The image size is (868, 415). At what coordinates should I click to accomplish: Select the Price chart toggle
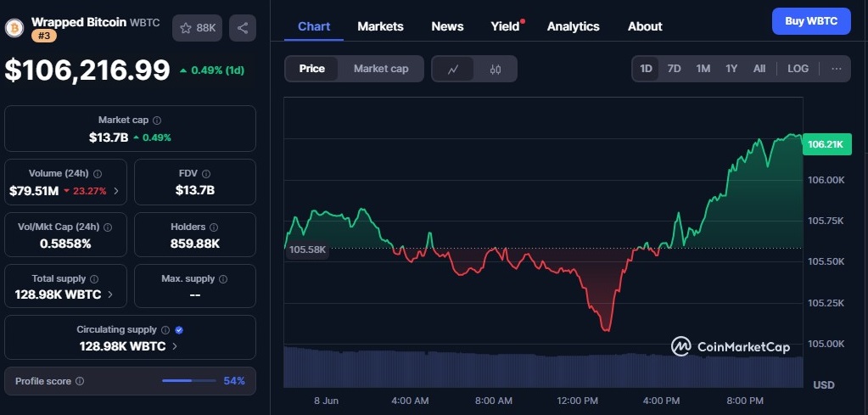point(312,69)
